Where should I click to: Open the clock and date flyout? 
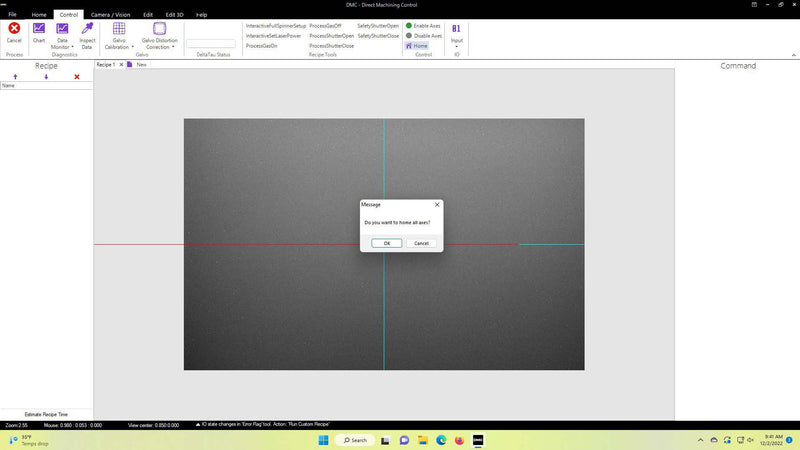coord(773,440)
